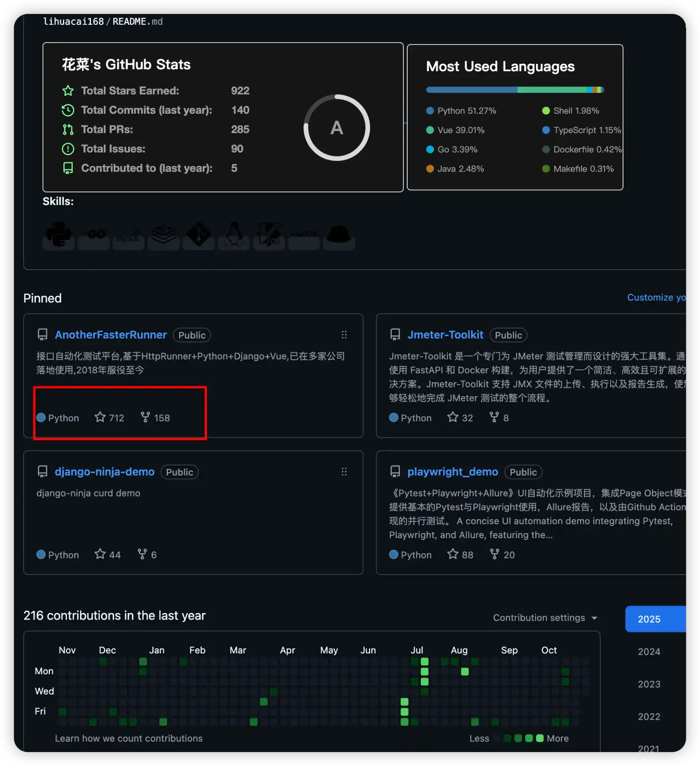Open the Contribution settings dropdown
Screen dimensions: 700x766
pos(545,618)
